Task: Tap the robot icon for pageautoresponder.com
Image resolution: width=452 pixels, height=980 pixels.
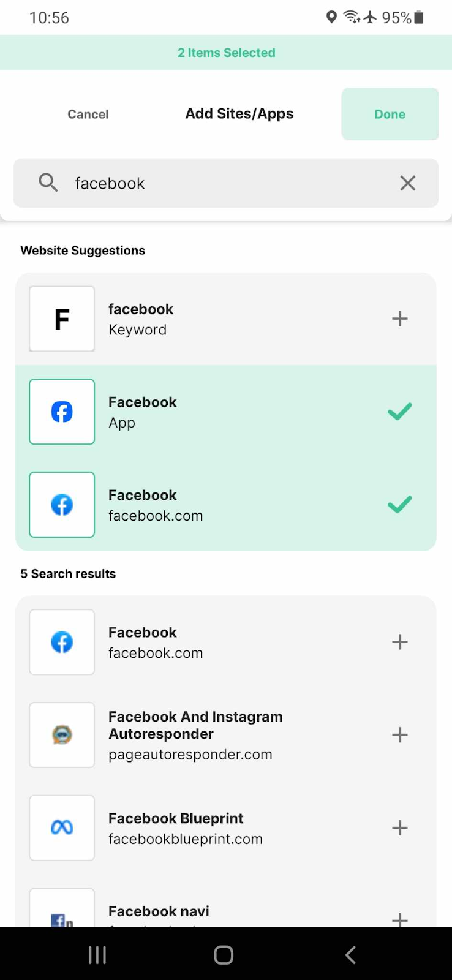Action: click(x=61, y=735)
